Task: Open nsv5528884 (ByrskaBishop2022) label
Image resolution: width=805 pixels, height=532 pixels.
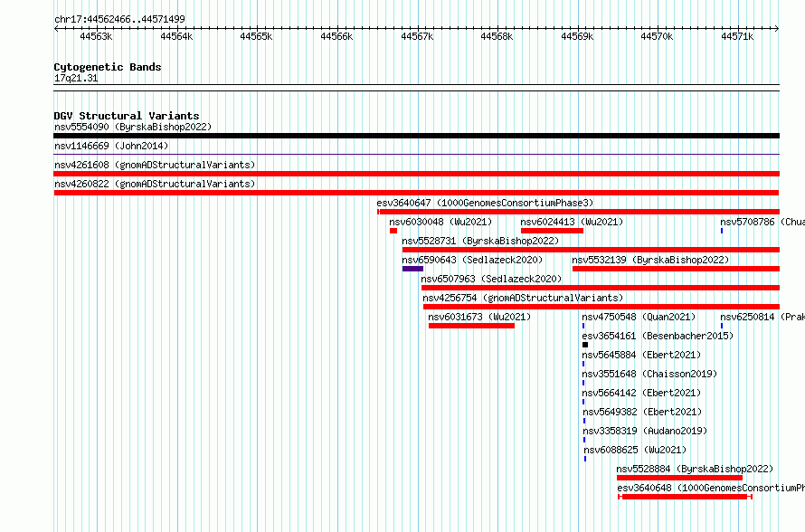Action: [695, 469]
